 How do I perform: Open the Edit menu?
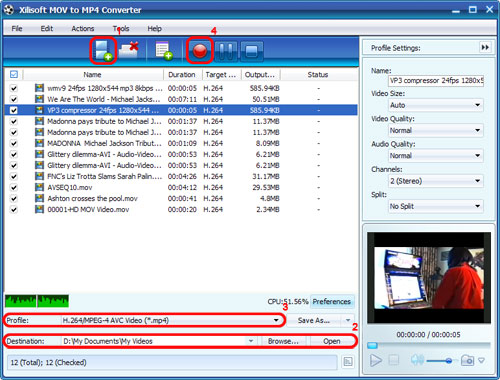(47, 29)
